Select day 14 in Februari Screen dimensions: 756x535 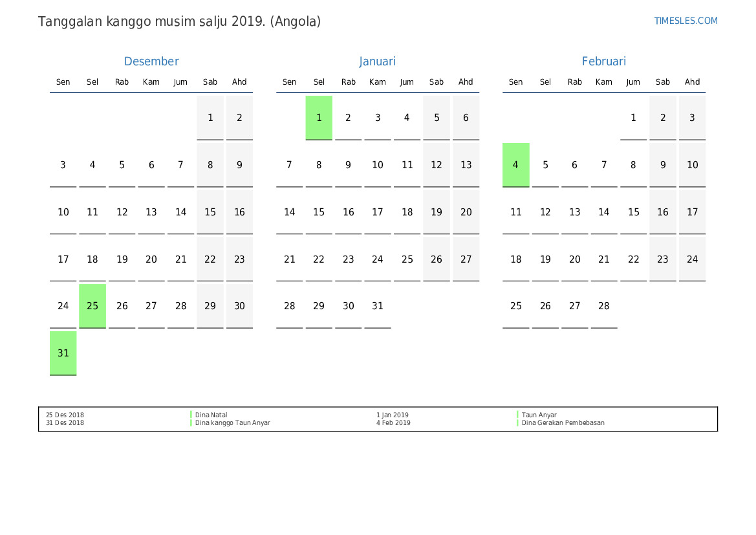(604, 212)
